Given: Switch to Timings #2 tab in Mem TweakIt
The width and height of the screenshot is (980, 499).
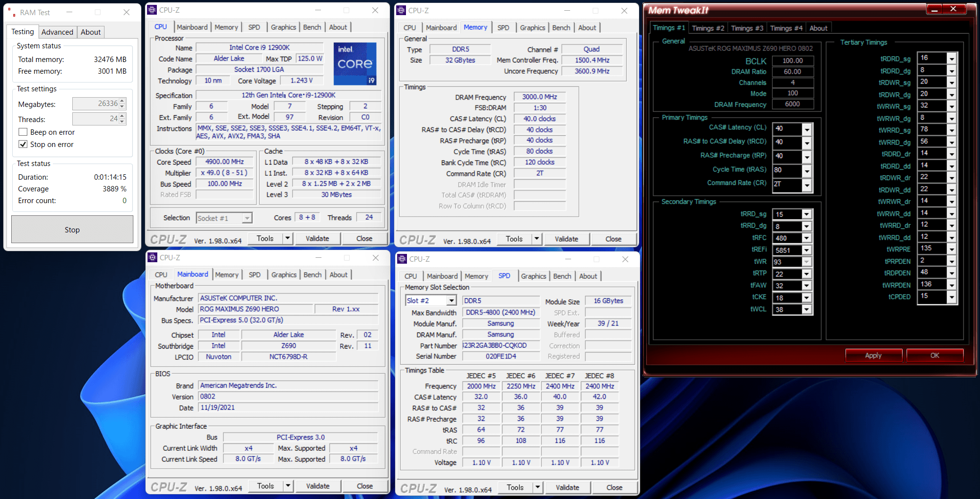Looking at the screenshot, I should [708, 28].
